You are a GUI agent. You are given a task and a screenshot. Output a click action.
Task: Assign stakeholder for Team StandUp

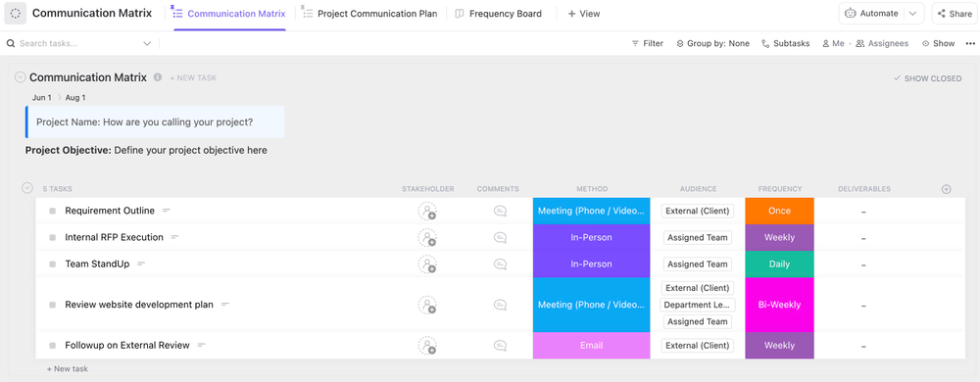point(427,264)
